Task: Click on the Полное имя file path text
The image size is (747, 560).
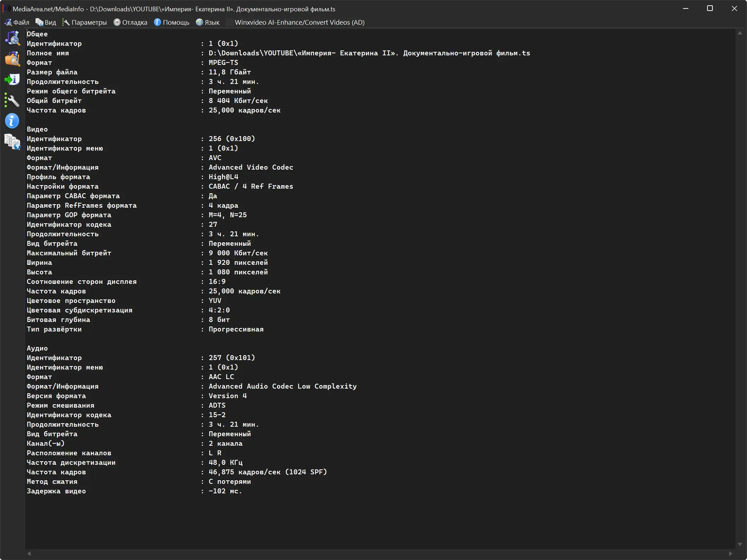Action: click(369, 53)
